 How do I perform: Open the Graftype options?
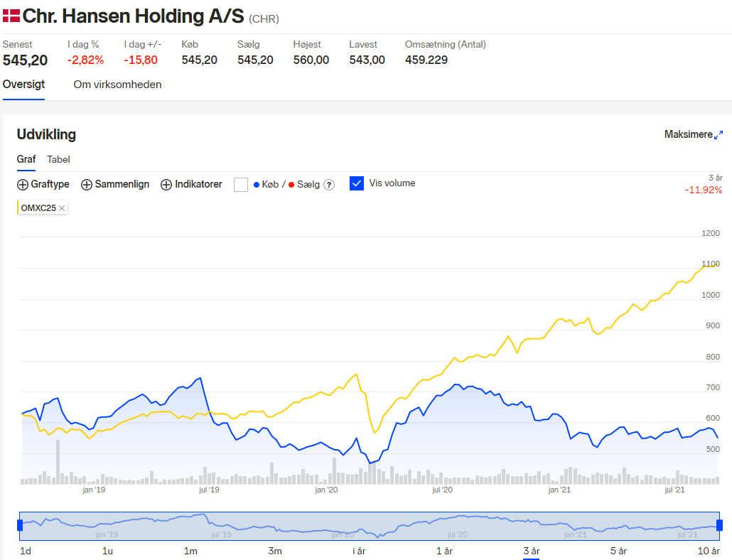point(50,184)
